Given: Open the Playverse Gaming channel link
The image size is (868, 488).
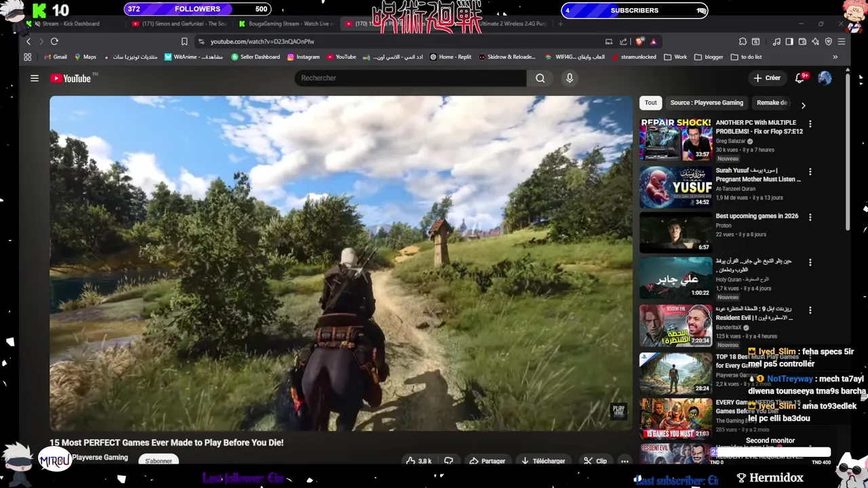Looking at the screenshot, I should (x=100, y=457).
